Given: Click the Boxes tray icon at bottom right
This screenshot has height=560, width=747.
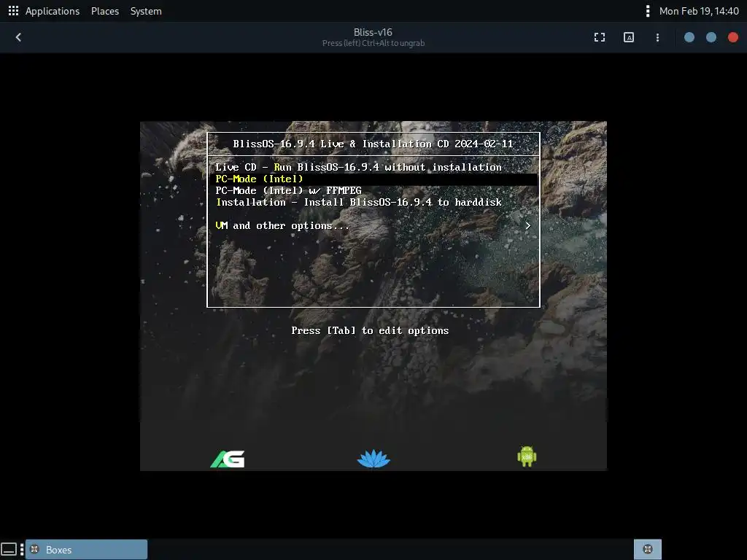Looking at the screenshot, I should click(x=648, y=550).
